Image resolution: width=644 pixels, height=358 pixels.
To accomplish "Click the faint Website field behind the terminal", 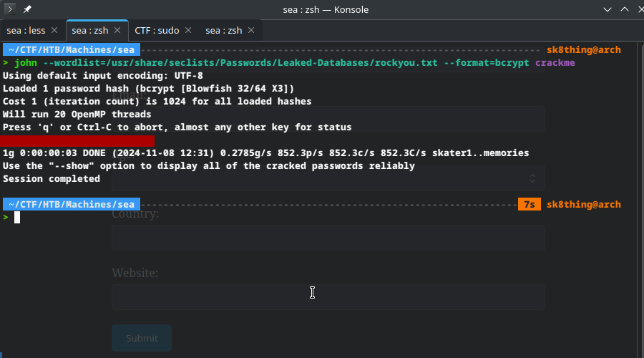I will [x=328, y=296].
